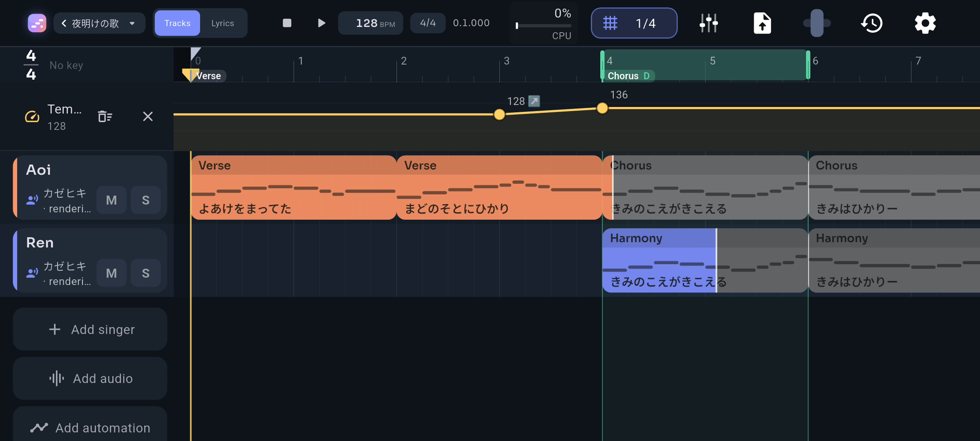Go back using the project back chevron
980x441 pixels.
64,23
